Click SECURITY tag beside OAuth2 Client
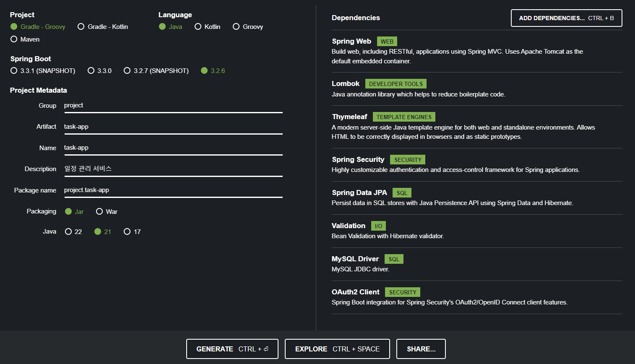This screenshot has width=635, height=364. pos(403,292)
